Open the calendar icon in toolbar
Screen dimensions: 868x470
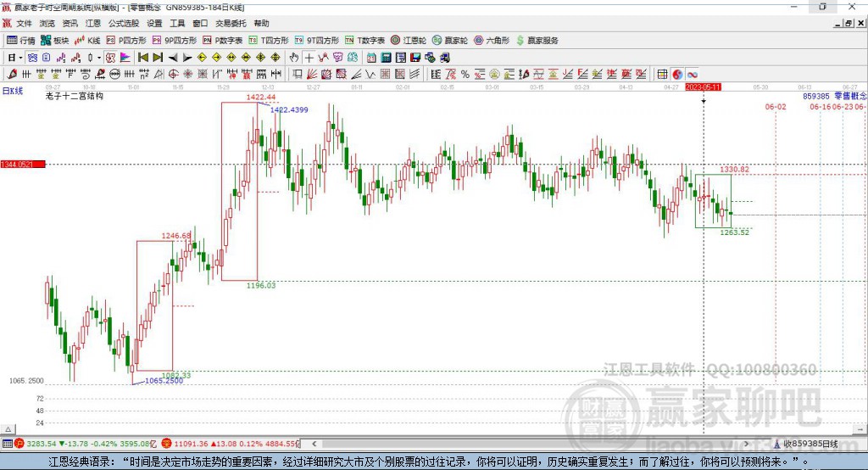tap(371, 57)
